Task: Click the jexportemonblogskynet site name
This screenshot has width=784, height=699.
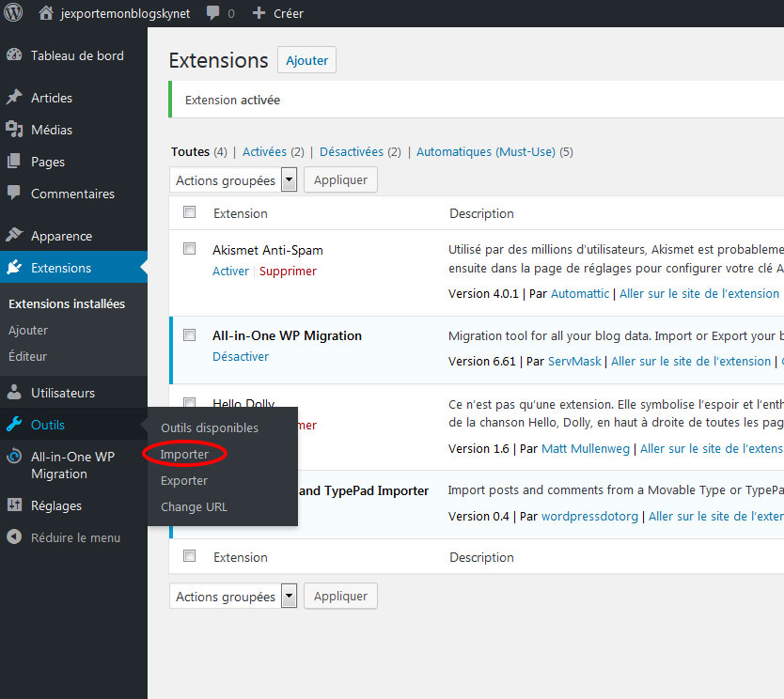Action: (126, 13)
